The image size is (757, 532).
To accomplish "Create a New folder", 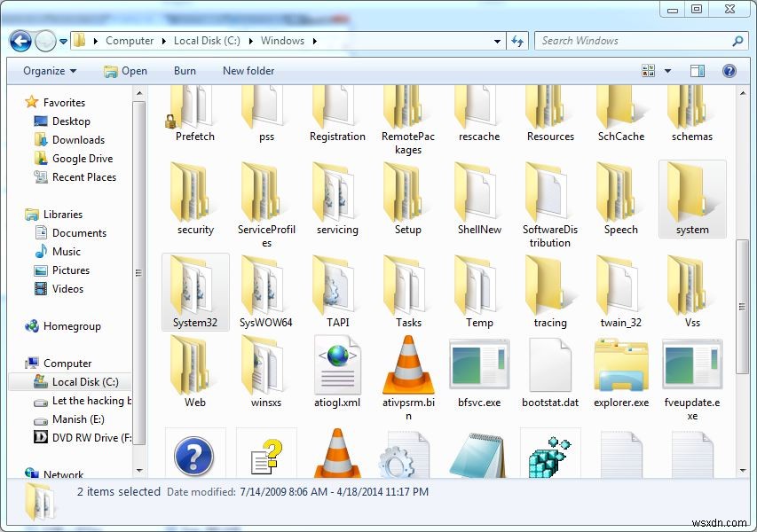I will (x=248, y=71).
